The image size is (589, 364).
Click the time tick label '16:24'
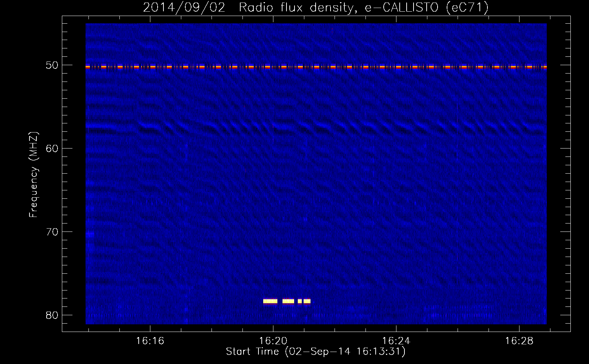pyautogui.click(x=396, y=341)
